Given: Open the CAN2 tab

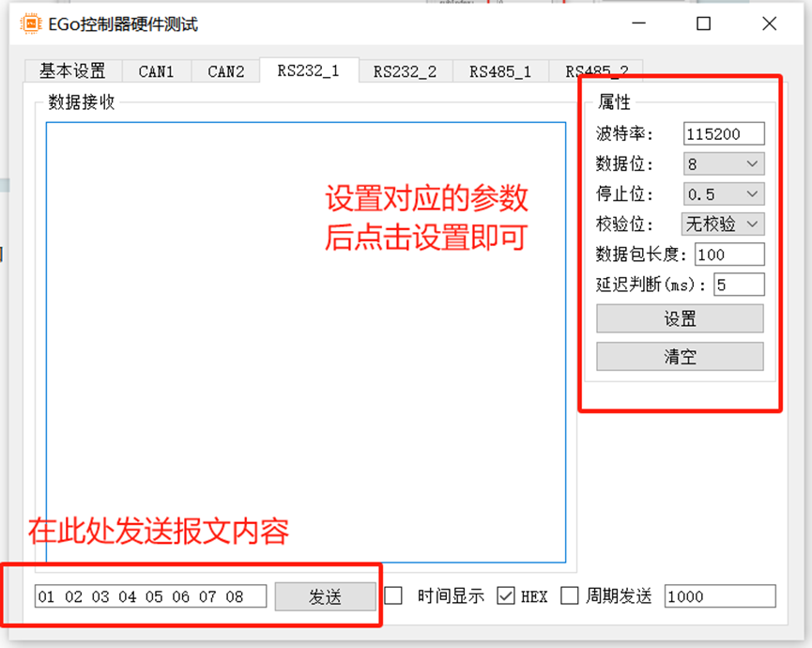Looking at the screenshot, I should tap(226, 71).
